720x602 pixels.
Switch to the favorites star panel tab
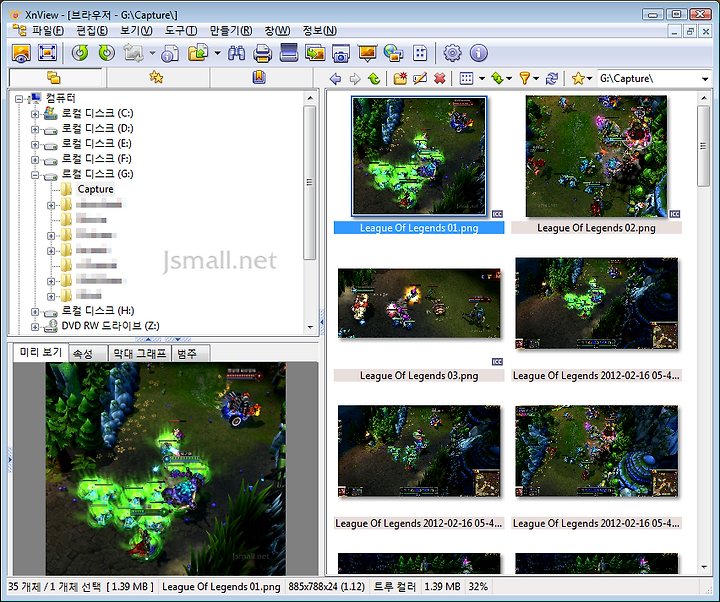pyautogui.click(x=157, y=78)
